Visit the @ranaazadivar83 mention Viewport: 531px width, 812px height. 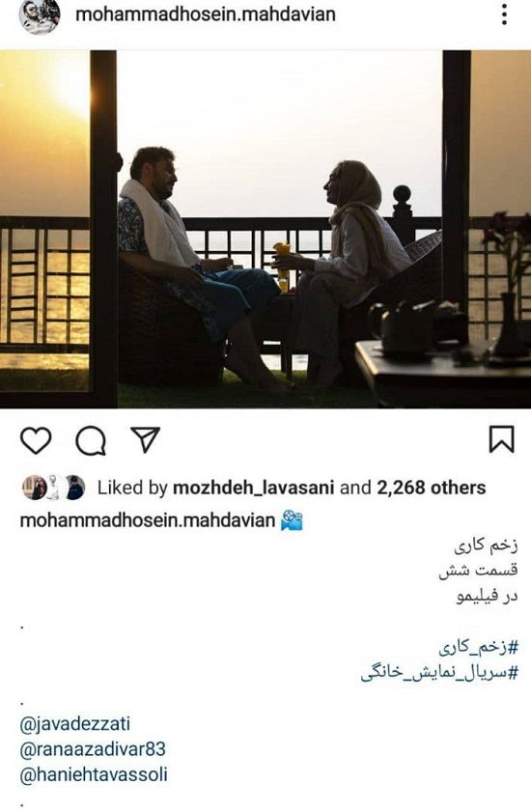tap(93, 749)
